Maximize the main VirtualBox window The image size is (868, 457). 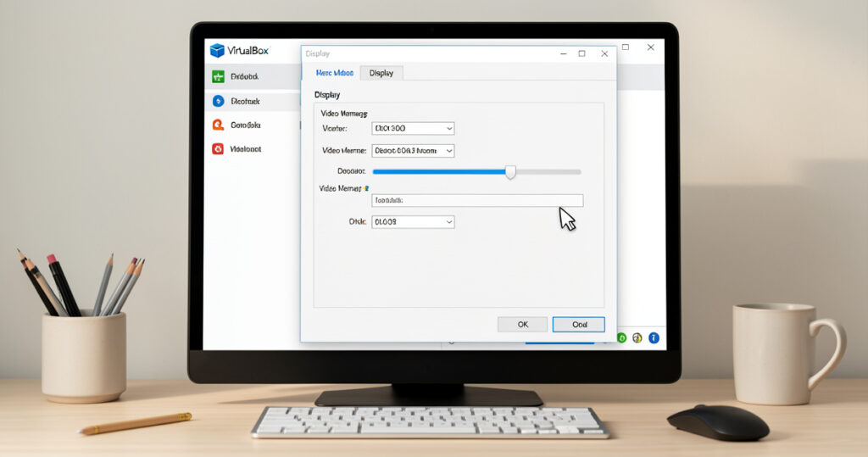(626, 47)
